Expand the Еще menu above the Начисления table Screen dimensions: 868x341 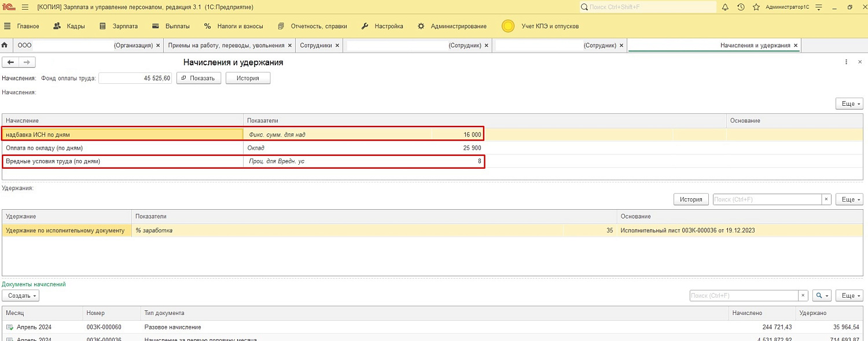point(849,103)
